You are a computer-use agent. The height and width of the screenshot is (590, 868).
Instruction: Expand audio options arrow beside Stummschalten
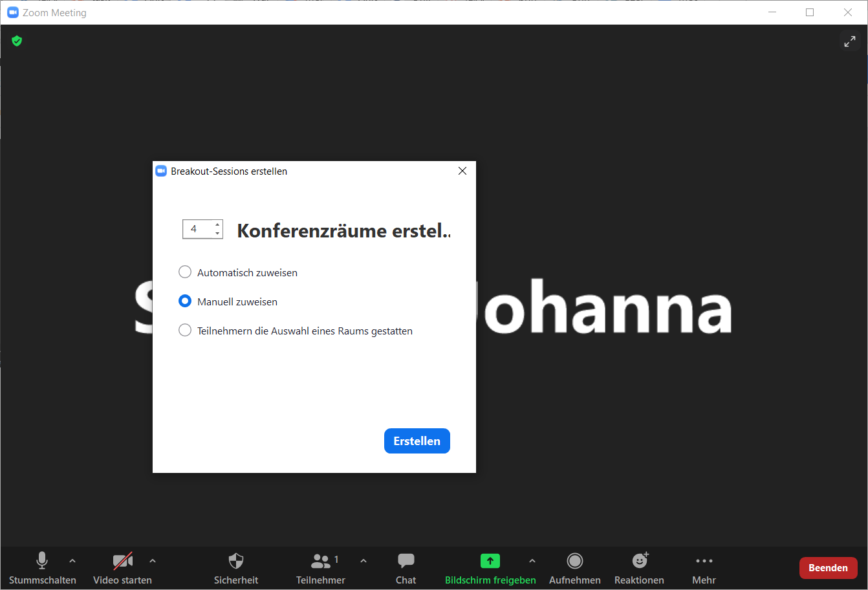pyautogui.click(x=72, y=561)
